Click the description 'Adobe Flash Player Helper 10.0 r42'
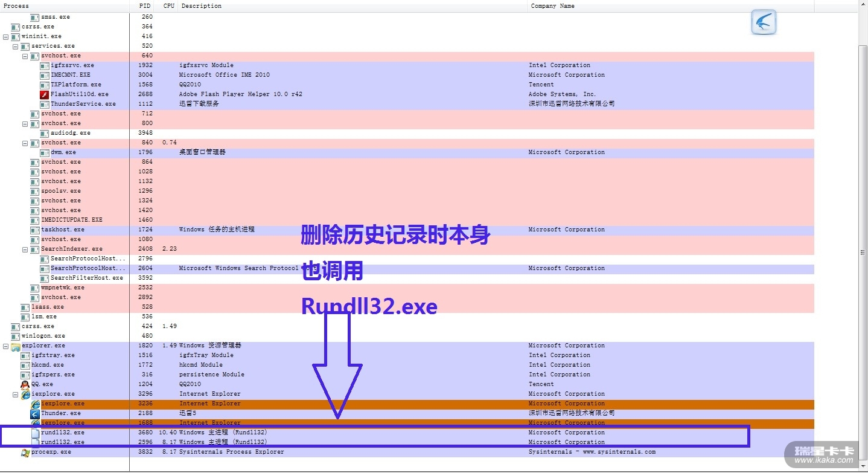The image size is (868, 473). point(241,94)
